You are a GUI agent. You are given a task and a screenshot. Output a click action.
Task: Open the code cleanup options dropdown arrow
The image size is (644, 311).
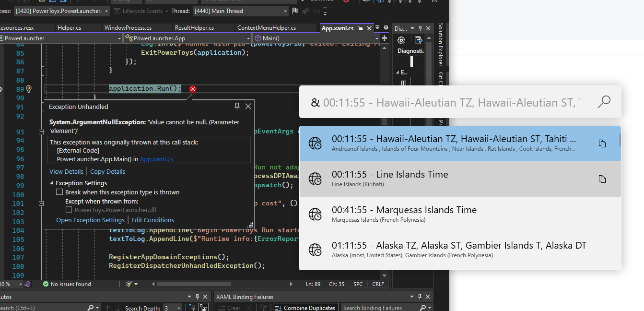point(136,284)
